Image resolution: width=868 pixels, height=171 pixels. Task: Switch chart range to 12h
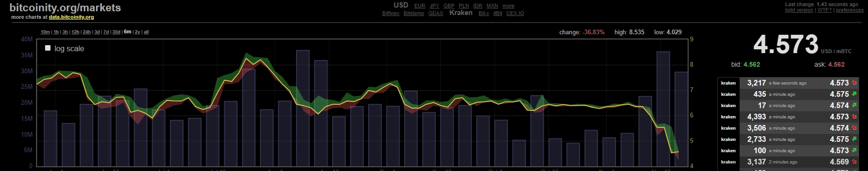click(75, 32)
